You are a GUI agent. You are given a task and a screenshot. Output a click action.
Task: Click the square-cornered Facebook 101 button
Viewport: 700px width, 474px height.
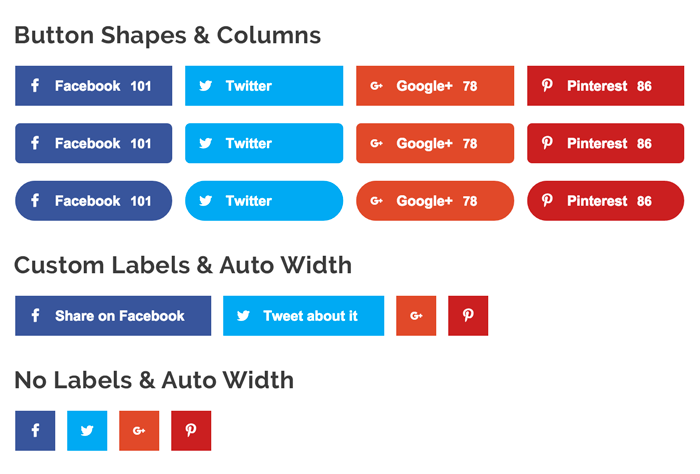click(x=93, y=86)
